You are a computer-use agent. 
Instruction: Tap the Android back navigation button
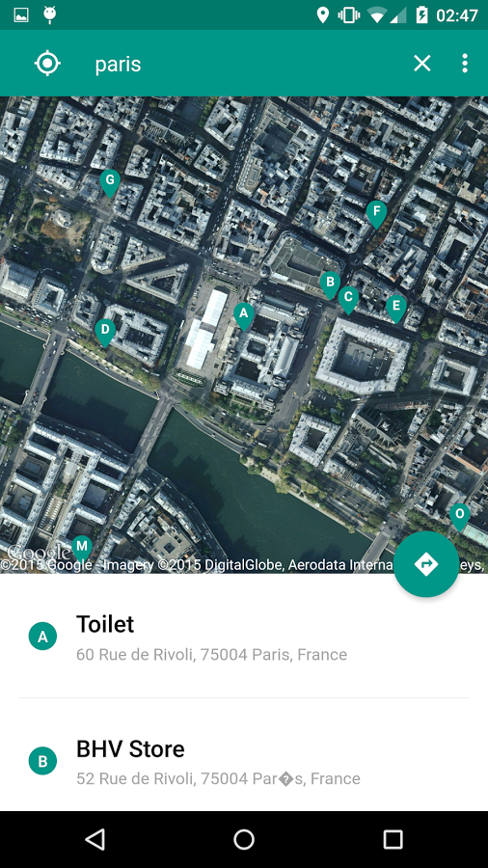click(x=95, y=839)
